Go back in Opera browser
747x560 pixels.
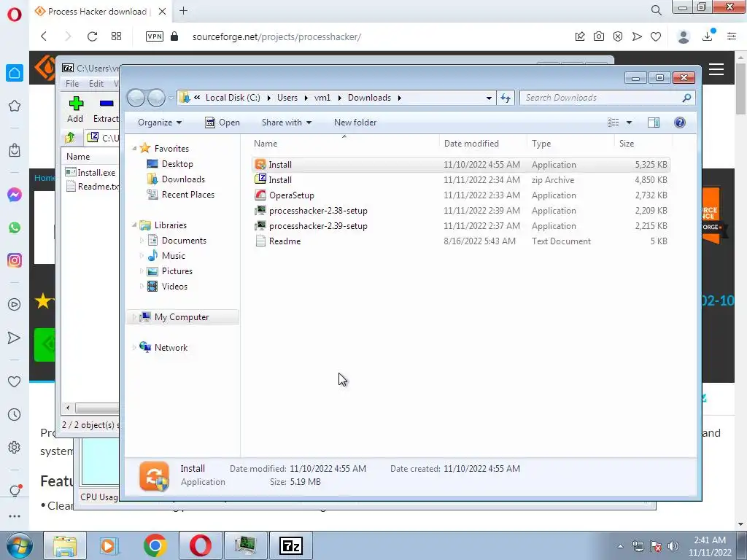coord(44,36)
